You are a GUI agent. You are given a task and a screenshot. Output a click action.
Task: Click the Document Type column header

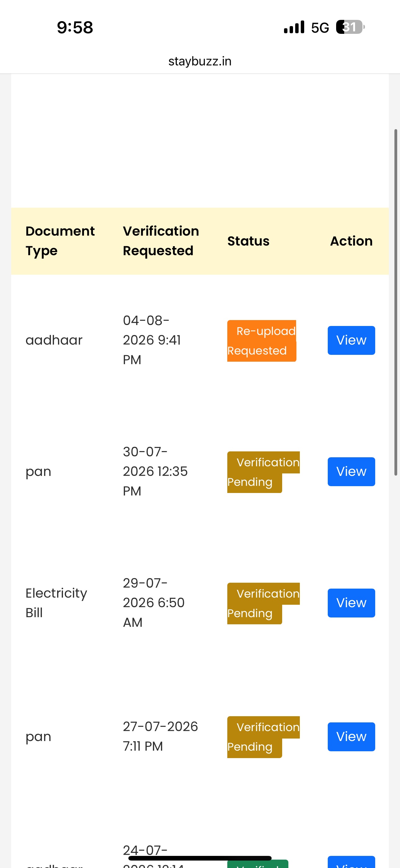pyautogui.click(x=60, y=241)
